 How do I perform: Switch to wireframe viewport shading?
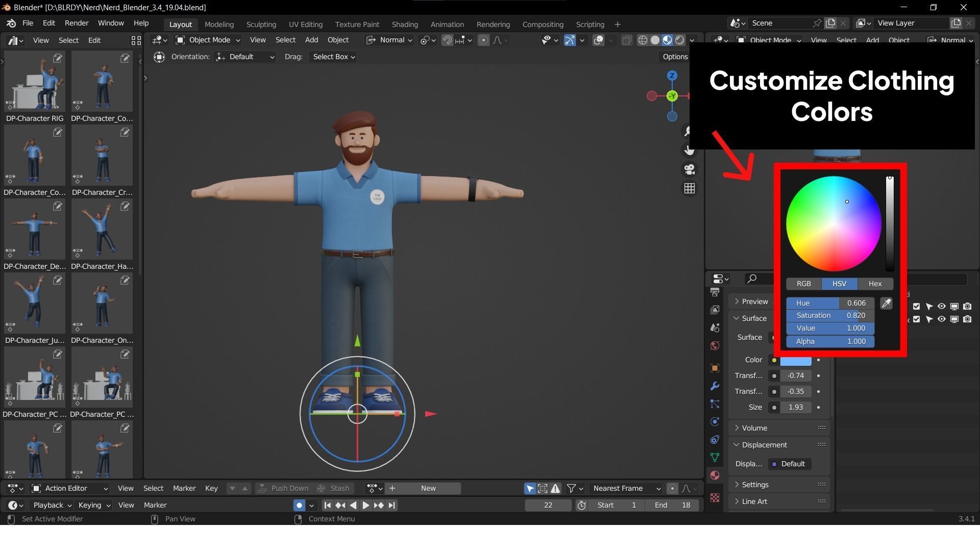tap(643, 40)
